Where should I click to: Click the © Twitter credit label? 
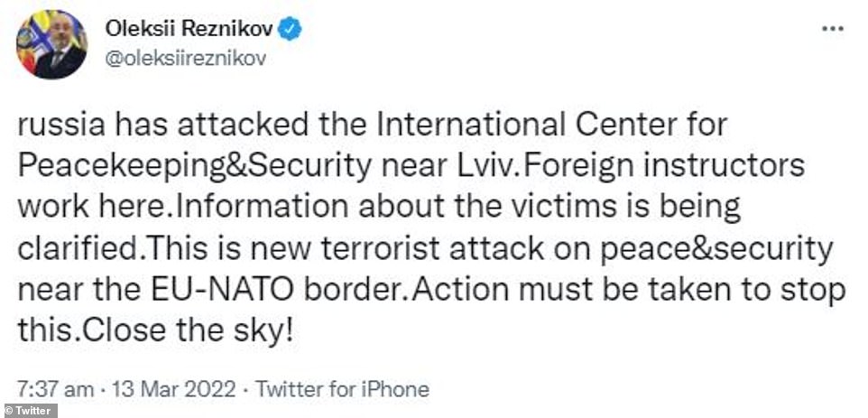(x=31, y=411)
